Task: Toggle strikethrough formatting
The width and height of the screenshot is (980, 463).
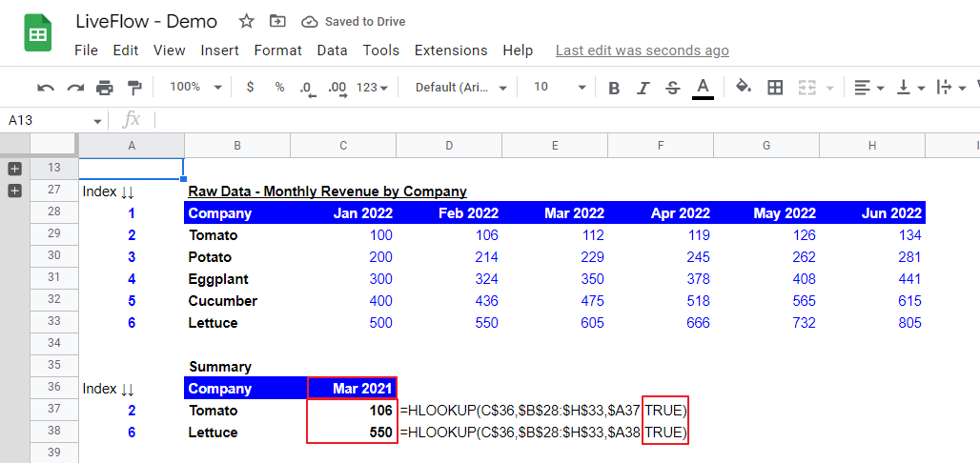Action: pos(672,88)
